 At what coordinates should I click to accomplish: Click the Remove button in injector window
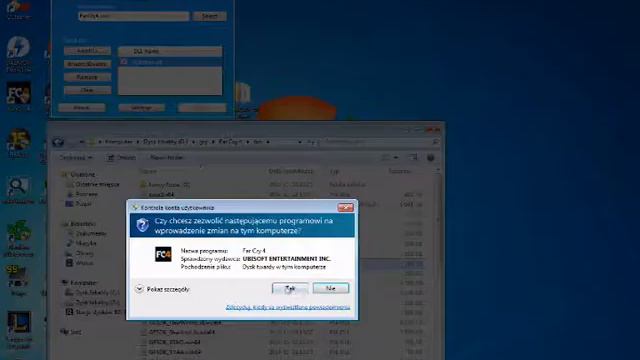pos(87,77)
